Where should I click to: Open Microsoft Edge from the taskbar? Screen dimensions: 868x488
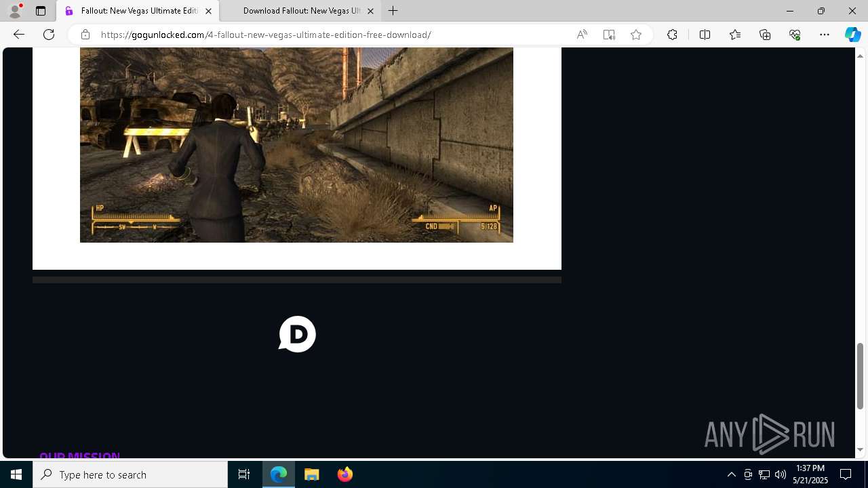[279, 474]
